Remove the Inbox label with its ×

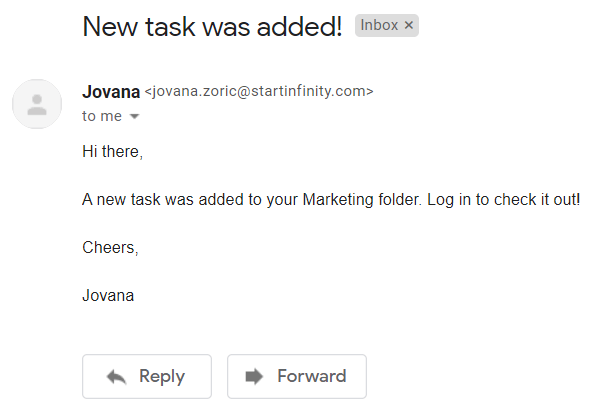pos(408,25)
